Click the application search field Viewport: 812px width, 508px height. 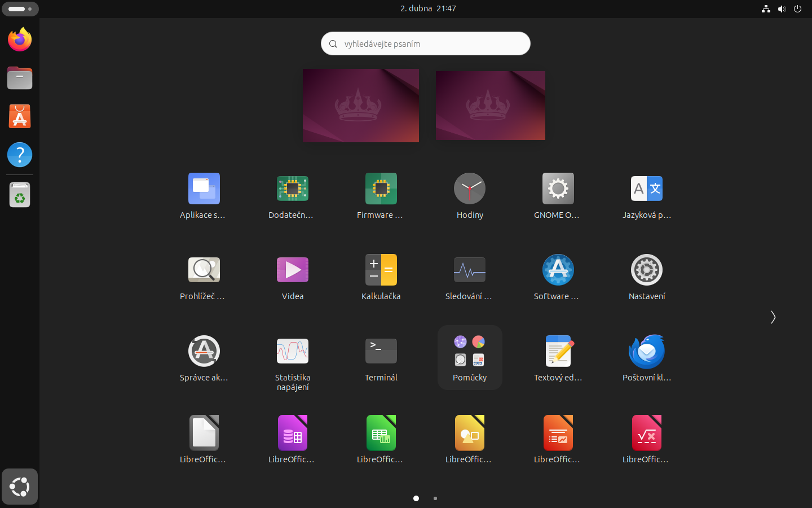coord(426,44)
